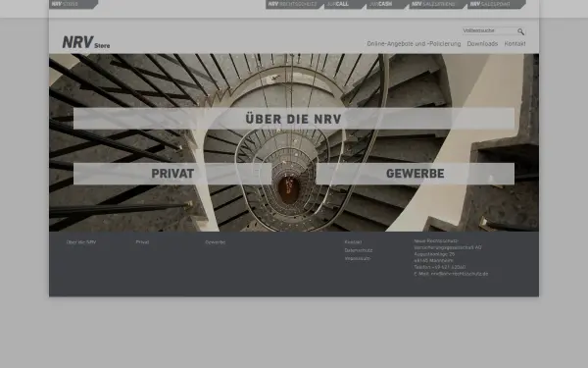The width and height of the screenshot is (588, 368).
Task: Click the footer E-Mail address
Action: (460, 274)
